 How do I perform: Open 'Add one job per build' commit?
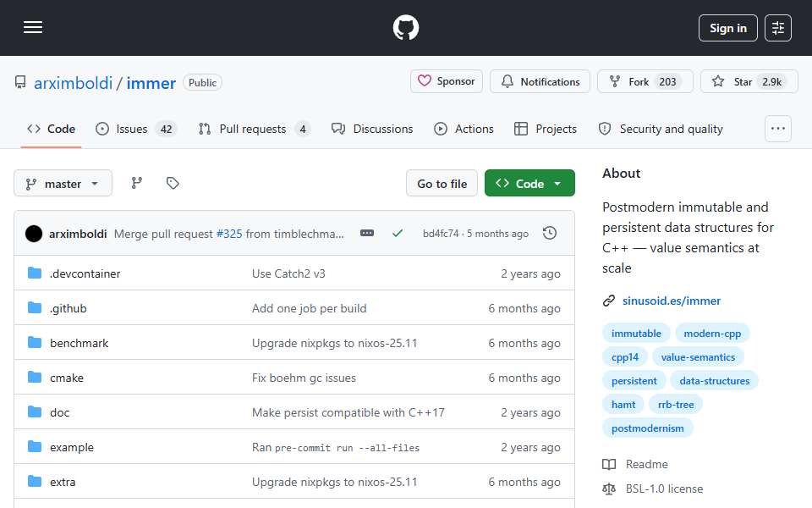click(x=310, y=308)
